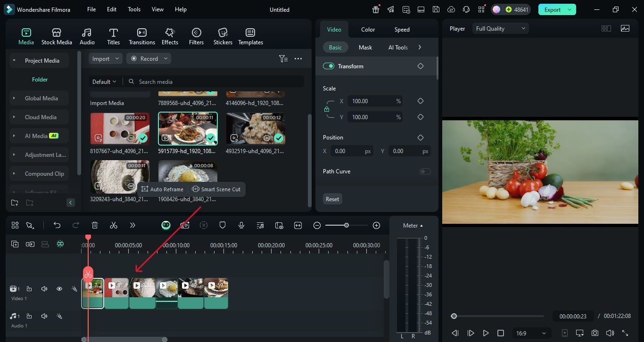
Task: Click the save project icon in title bar
Action: tap(436, 9)
